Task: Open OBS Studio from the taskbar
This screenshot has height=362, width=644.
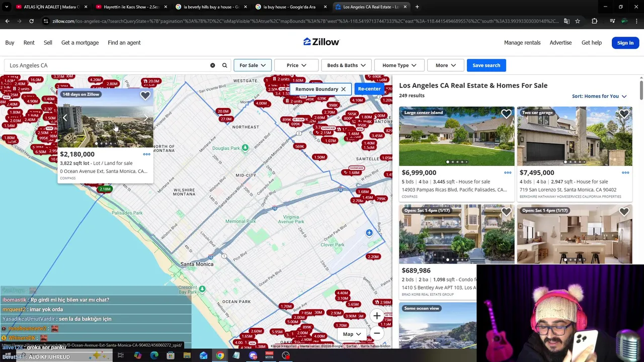Action: [286, 355]
